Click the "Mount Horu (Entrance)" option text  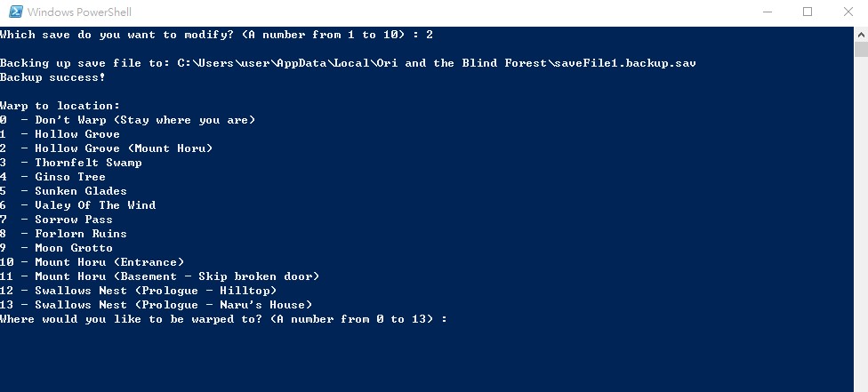point(109,262)
